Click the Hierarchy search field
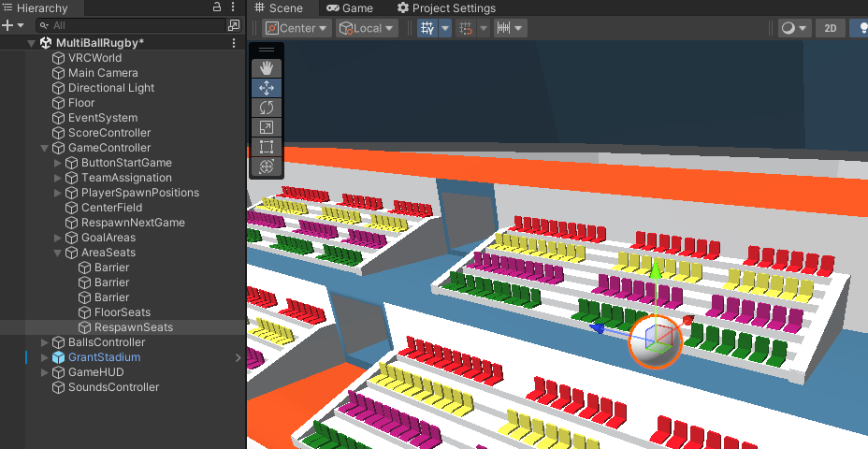868x449 pixels. point(131,25)
